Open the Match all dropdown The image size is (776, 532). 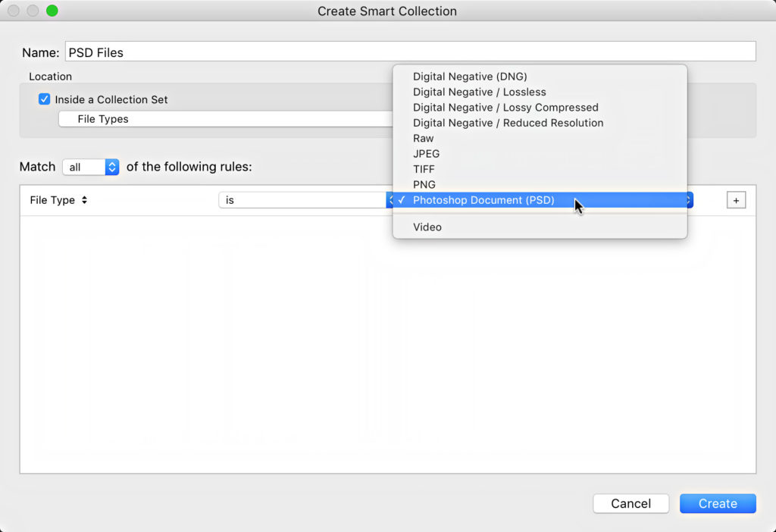[x=90, y=167]
